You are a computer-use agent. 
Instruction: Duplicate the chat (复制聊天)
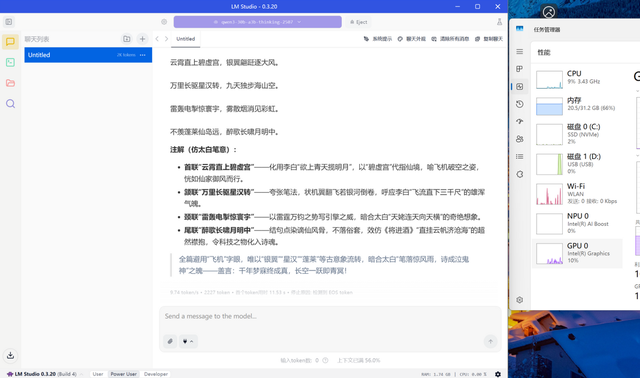[489, 39]
